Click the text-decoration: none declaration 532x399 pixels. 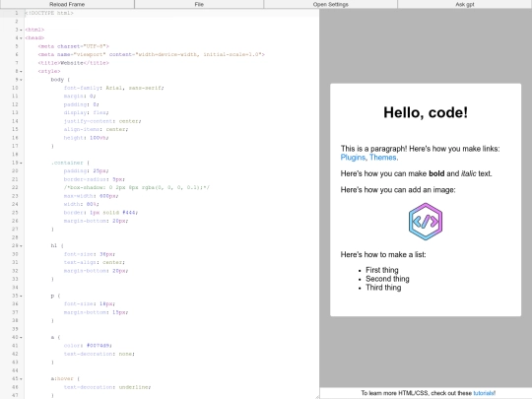[100, 354]
